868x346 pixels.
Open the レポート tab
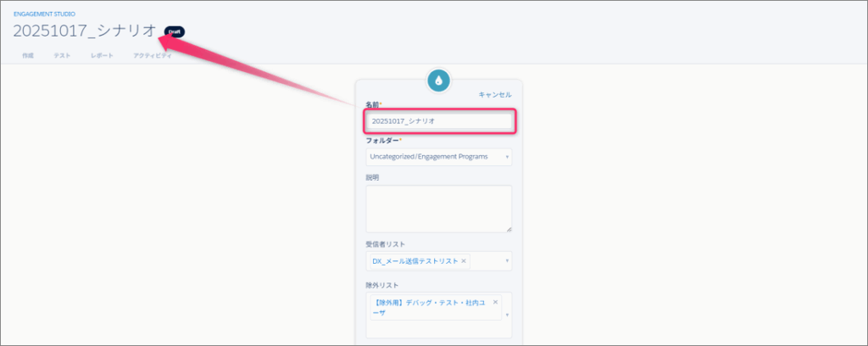pyautogui.click(x=102, y=55)
